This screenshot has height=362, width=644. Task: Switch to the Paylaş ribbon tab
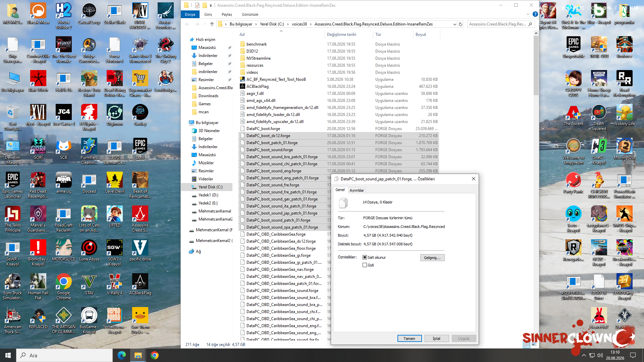click(x=227, y=14)
